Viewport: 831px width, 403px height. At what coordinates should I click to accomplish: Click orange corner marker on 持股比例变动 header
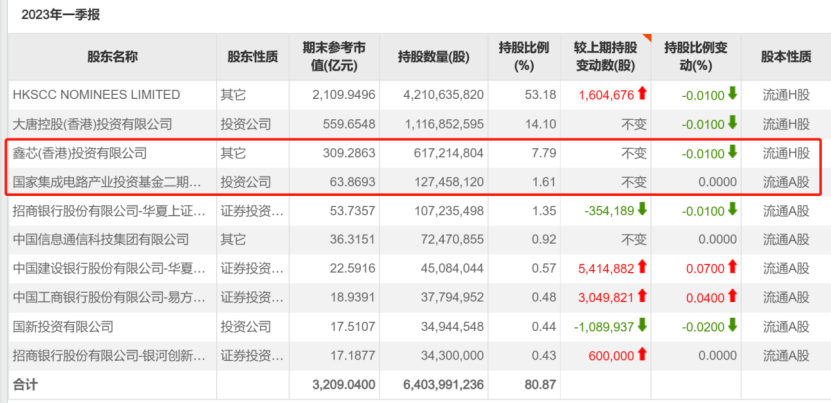point(649,40)
